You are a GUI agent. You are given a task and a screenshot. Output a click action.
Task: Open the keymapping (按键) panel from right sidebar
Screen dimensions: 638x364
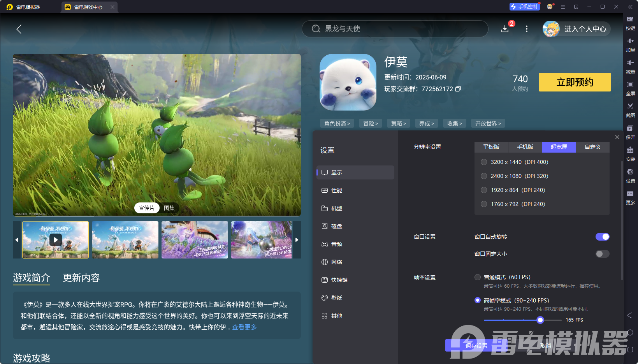point(631,23)
